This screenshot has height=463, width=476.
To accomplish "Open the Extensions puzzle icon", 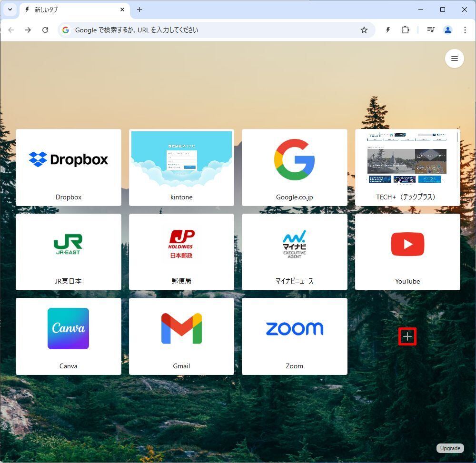I will click(405, 30).
